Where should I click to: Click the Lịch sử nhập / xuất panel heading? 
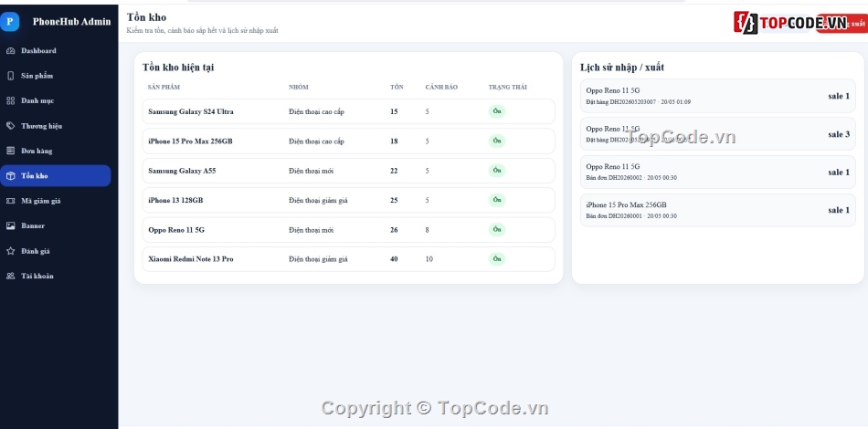622,68
